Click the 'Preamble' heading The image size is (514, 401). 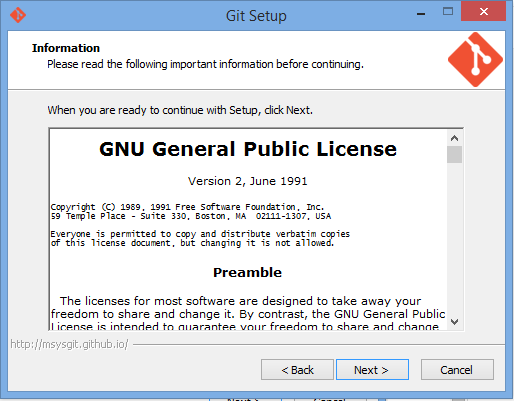click(247, 272)
